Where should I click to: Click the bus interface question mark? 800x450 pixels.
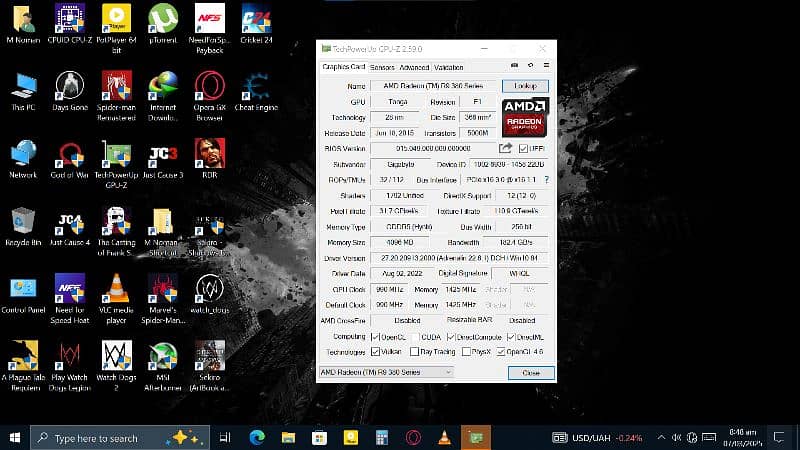coord(547,180)
